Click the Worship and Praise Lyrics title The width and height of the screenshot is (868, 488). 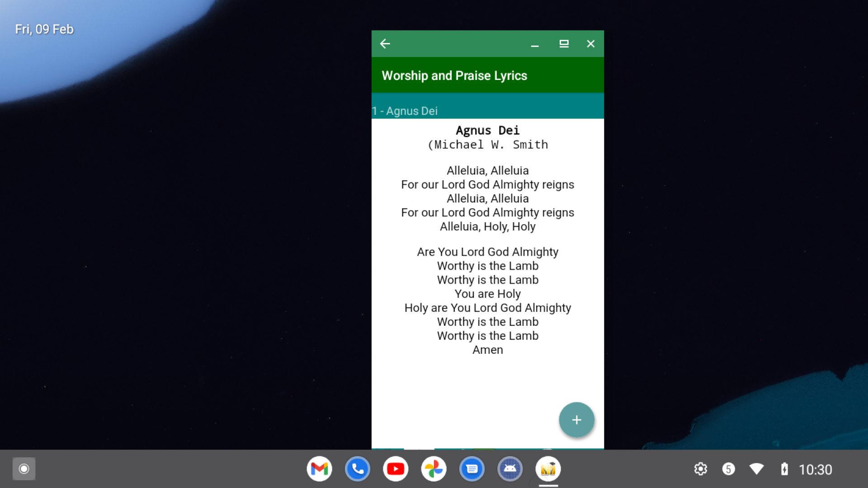(454, 75)
